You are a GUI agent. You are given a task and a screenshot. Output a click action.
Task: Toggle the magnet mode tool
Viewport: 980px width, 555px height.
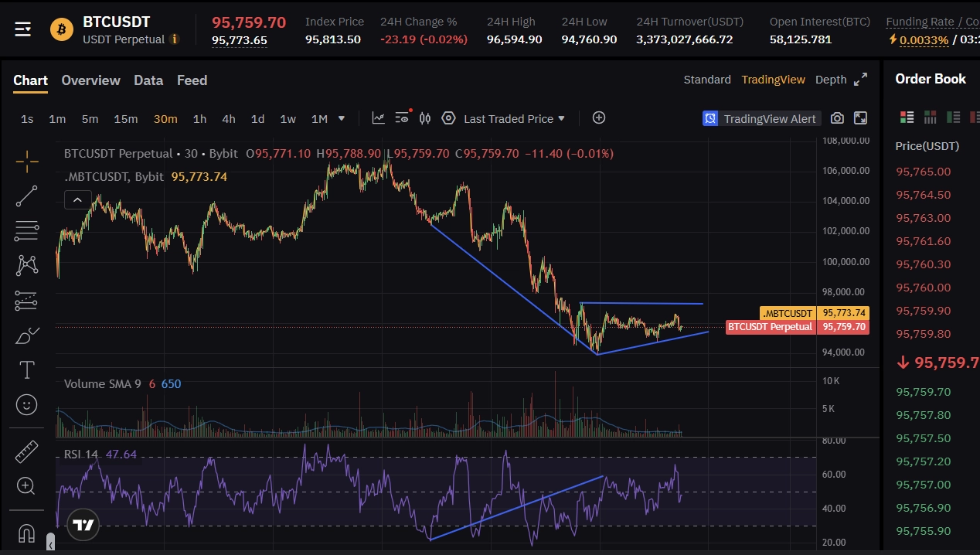point(27,533)
